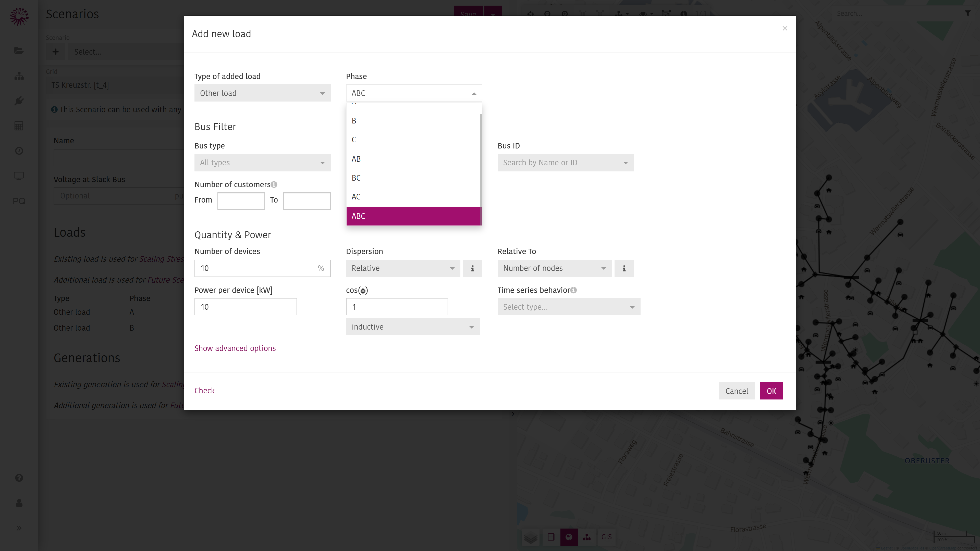Open the calculator grid icon in the left sidebar
Viewport: 980px width, 551px height.
coord(19,126)
